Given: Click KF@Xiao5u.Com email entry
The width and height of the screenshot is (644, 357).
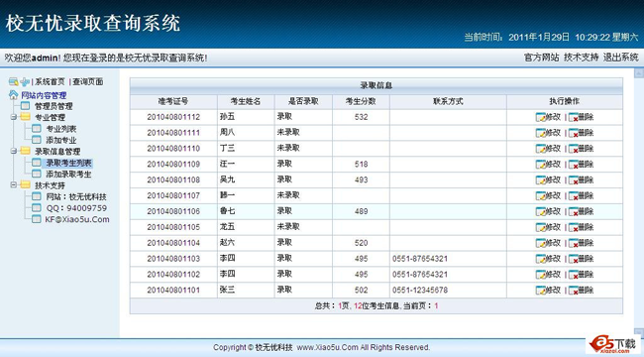Looking at the screenshot, I should tap(77, 219).
